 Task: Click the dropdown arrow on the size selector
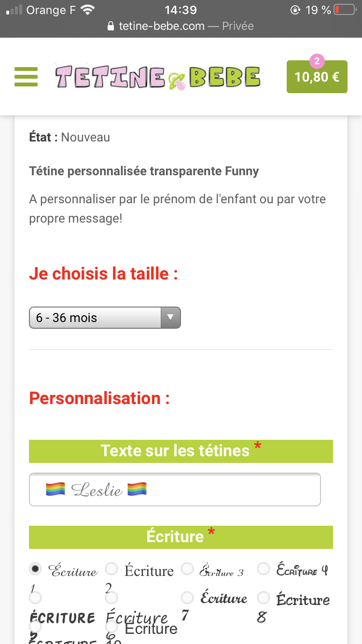(x=170, y=318)
